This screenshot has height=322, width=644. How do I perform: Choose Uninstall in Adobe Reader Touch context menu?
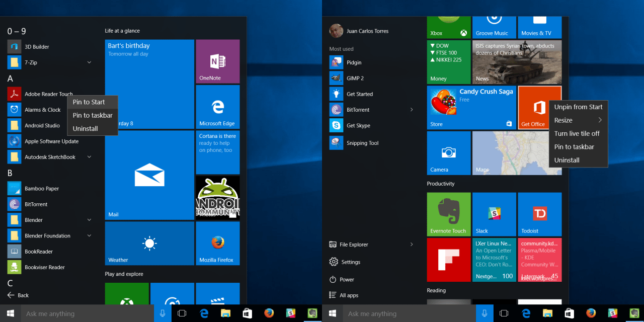tap(93, 128)
